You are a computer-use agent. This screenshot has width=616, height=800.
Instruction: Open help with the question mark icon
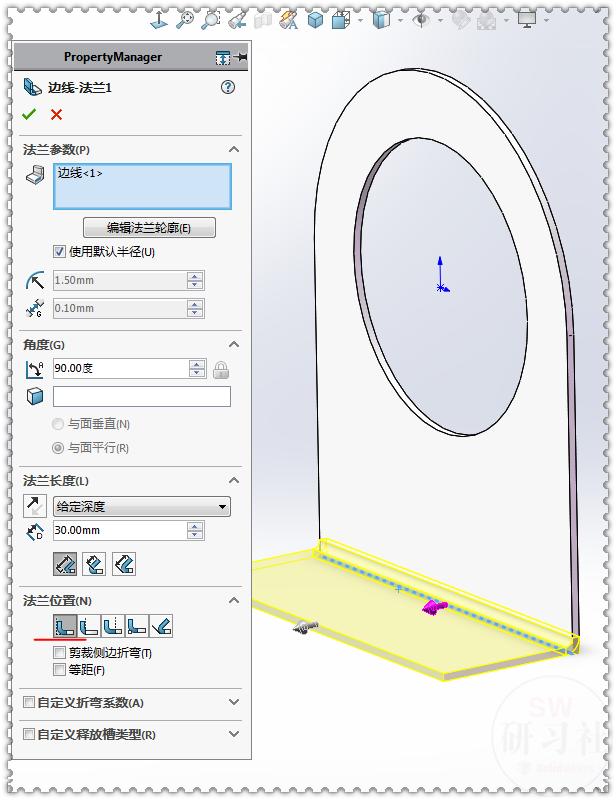[x=228, y=87]
